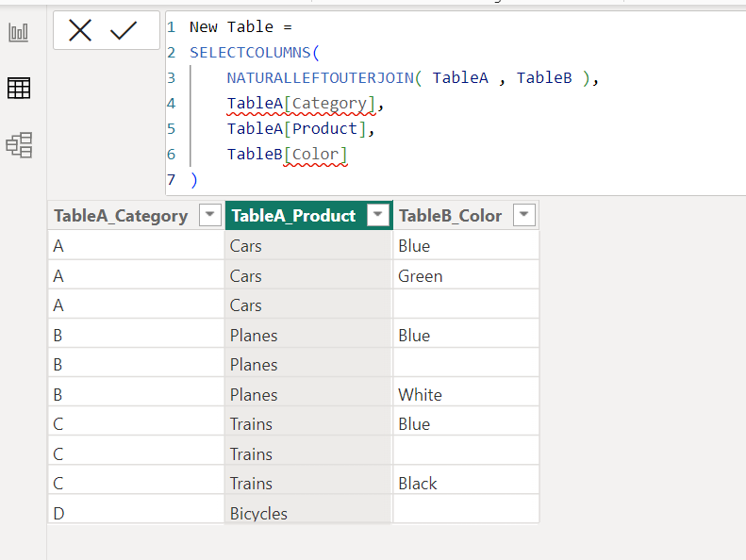Click the underlined TableB[Color] reference

tap(287, 155)
